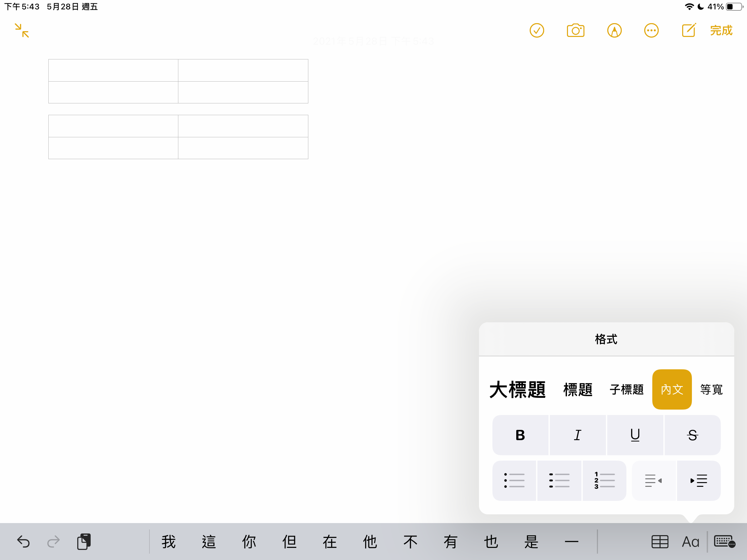
Task: Tap the 完成 done button
Action: 721,31
